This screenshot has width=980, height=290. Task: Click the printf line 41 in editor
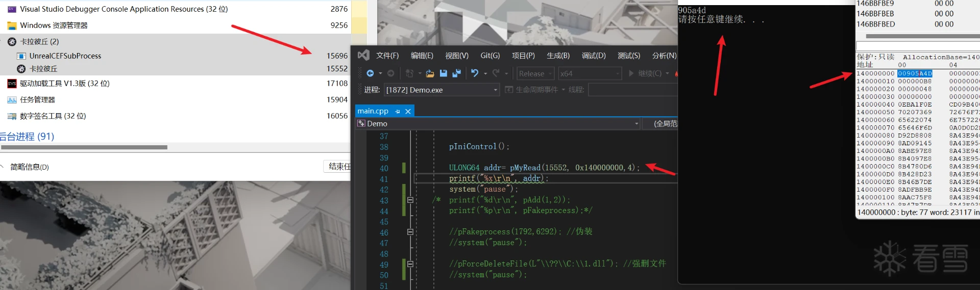[499, 178]
